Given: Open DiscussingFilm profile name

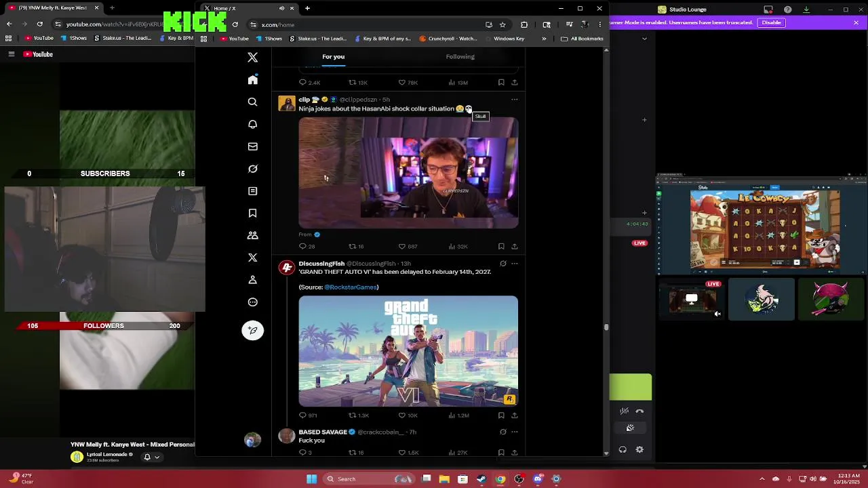Looking at the screenshot, I should pos(321,264).
